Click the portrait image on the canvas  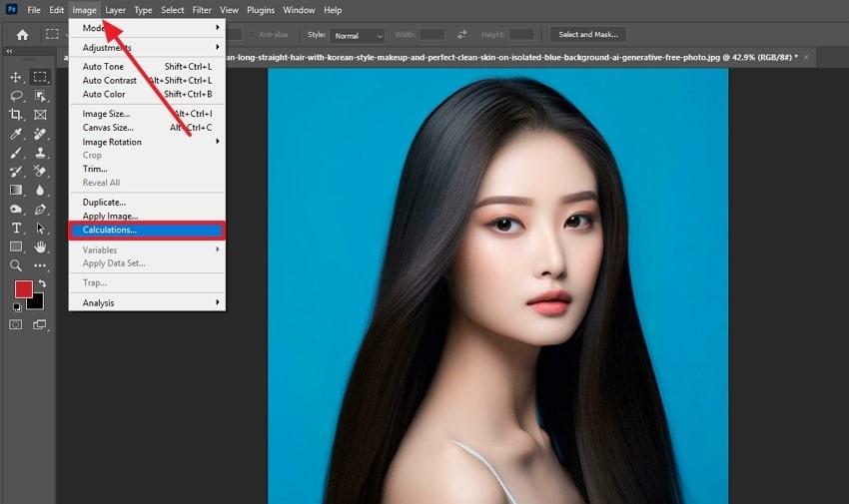[497, 286]
